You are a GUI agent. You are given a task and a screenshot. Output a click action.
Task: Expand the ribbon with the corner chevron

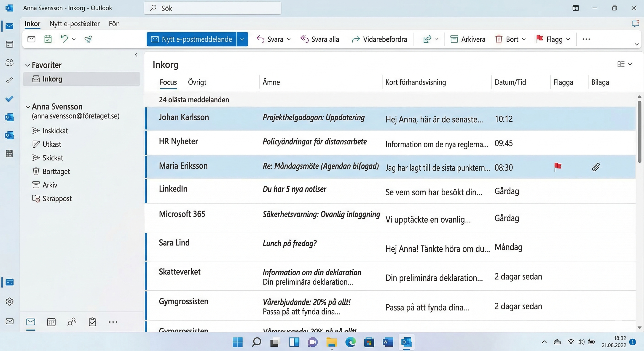click(x=636, y=44)
